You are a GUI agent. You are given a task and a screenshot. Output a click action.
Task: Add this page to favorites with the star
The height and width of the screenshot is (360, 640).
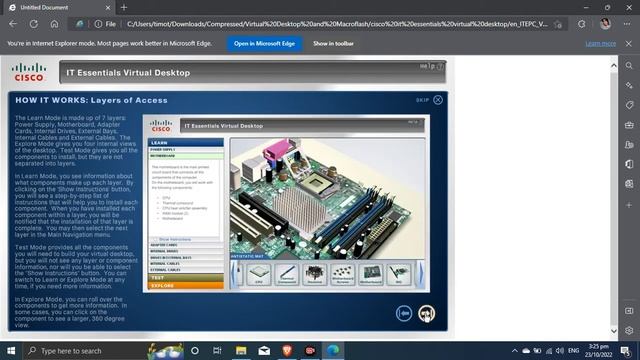click(558, 24)
